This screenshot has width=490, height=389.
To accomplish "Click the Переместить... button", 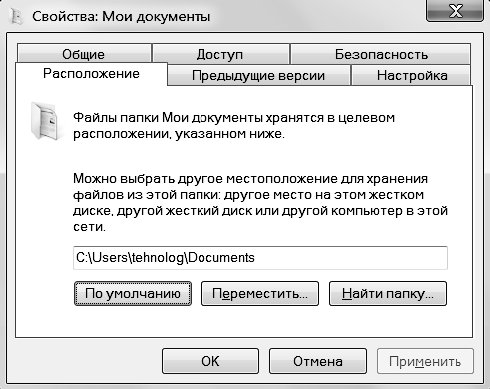I will pos(260,293).
